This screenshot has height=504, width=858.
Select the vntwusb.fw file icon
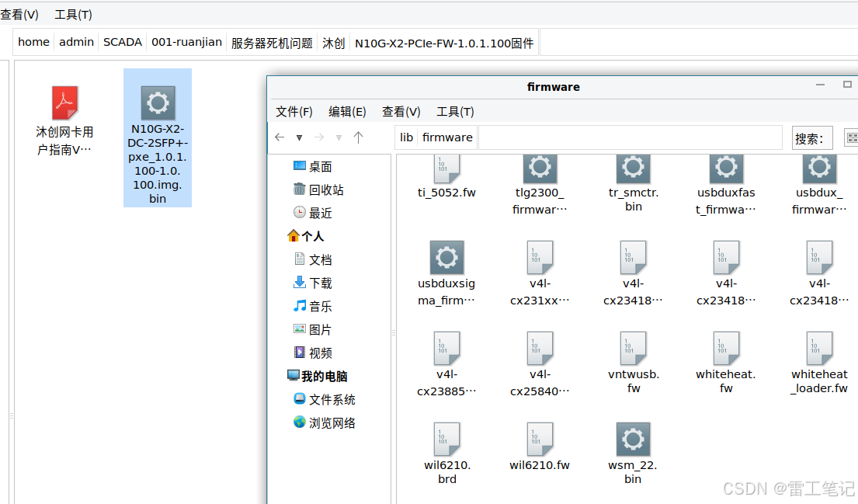(633, 348)
